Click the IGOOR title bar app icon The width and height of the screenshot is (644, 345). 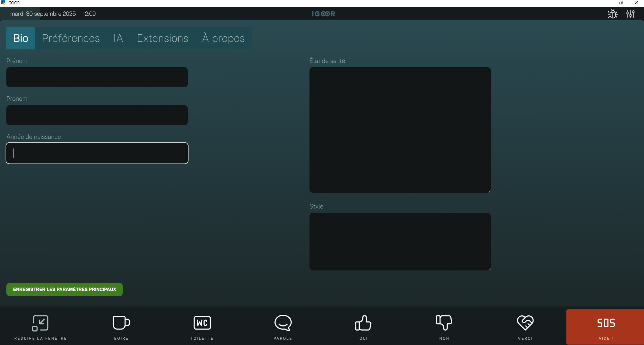coord(3,3)
